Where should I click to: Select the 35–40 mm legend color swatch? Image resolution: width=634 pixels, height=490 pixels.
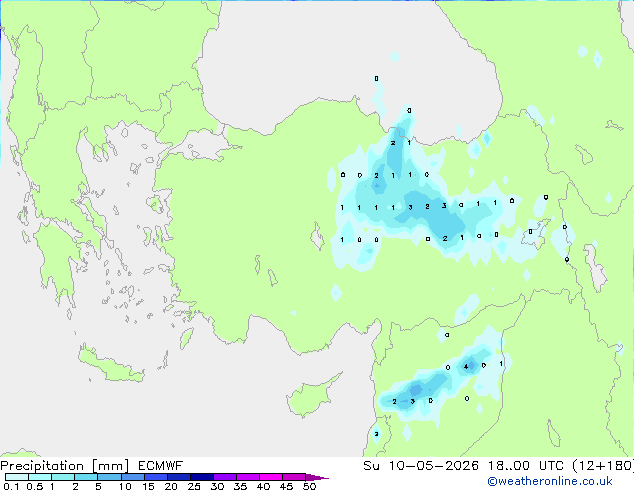(x=247, y=477)
